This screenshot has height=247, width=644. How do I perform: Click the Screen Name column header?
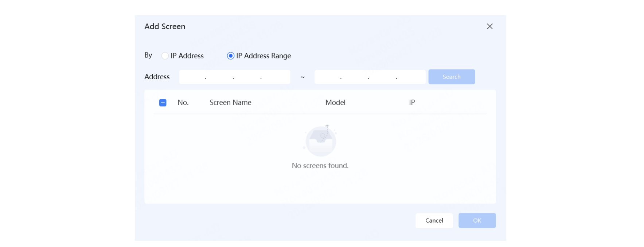pos(230,103)
